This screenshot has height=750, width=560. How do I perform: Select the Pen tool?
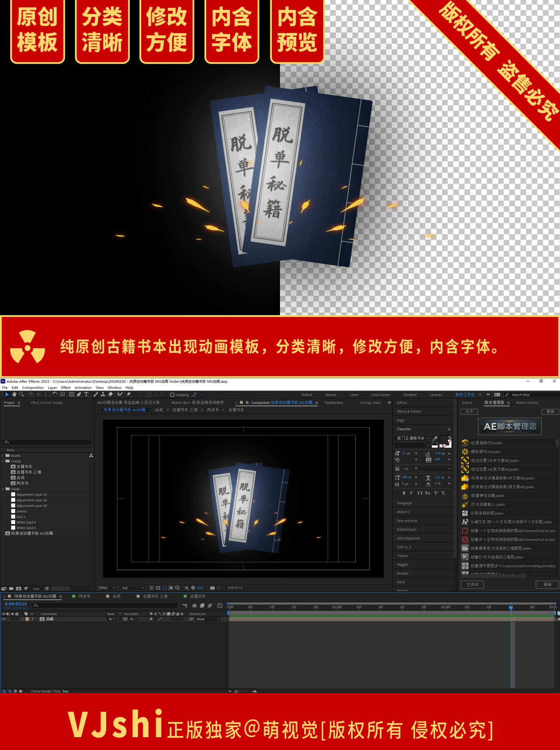pyautogui.click(x=79, y=394)
